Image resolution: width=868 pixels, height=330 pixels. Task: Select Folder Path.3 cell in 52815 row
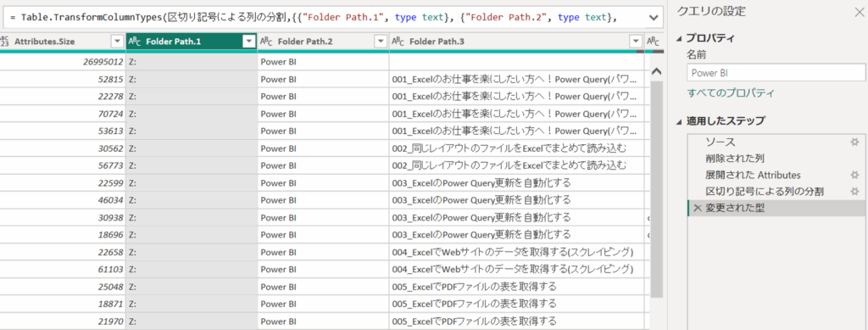coord(516,79)
